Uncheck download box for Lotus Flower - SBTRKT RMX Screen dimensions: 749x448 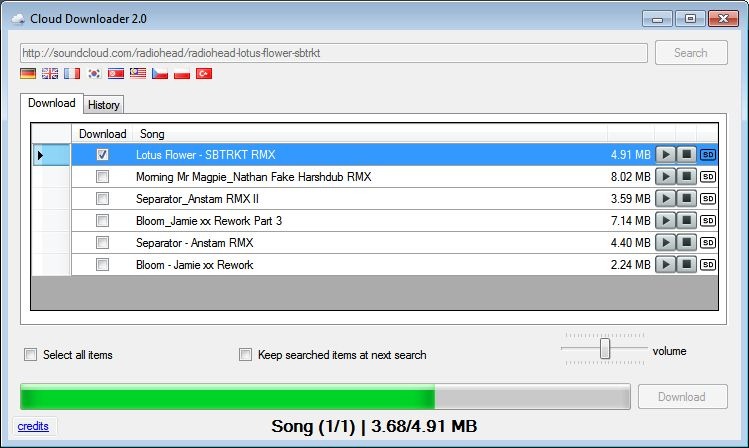pos(102,155)
